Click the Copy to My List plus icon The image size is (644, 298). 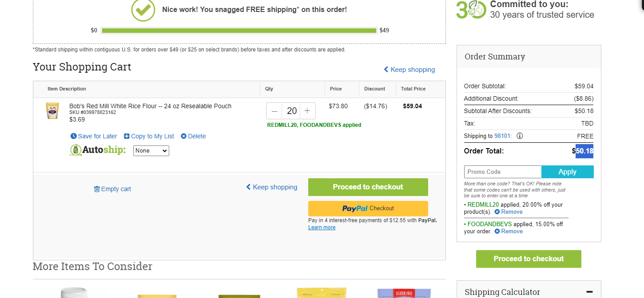[127, 136]
